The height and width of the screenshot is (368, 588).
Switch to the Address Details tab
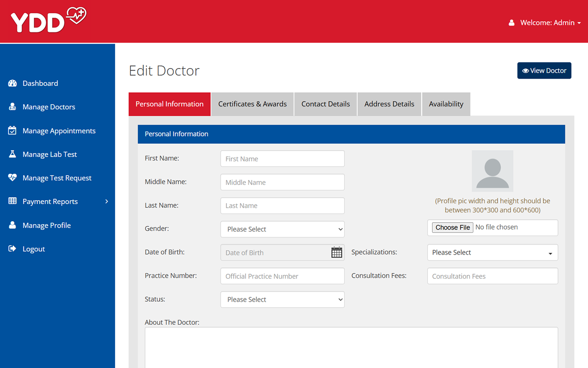pyautogui.click(x=390, y=104)
